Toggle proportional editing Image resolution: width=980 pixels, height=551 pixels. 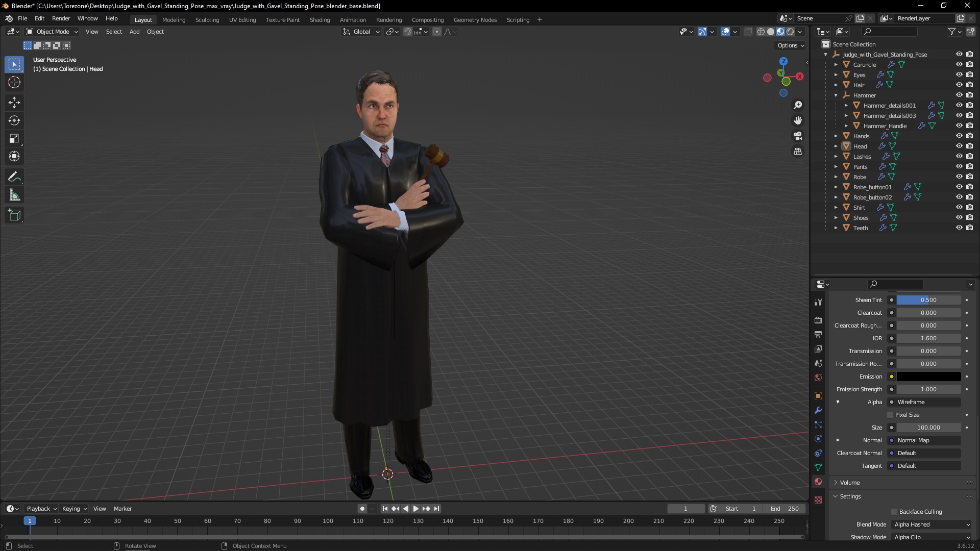[437, 32]
